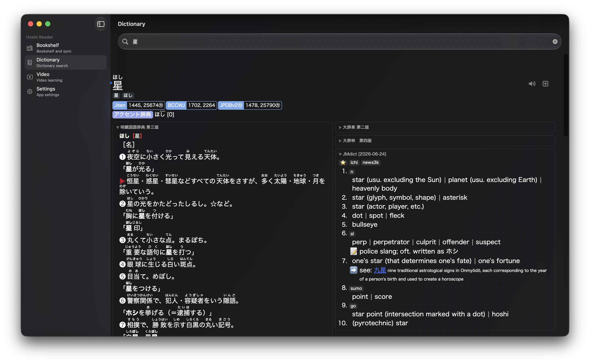Click the red triangle marker before 恒星

[x=122, y=181]
